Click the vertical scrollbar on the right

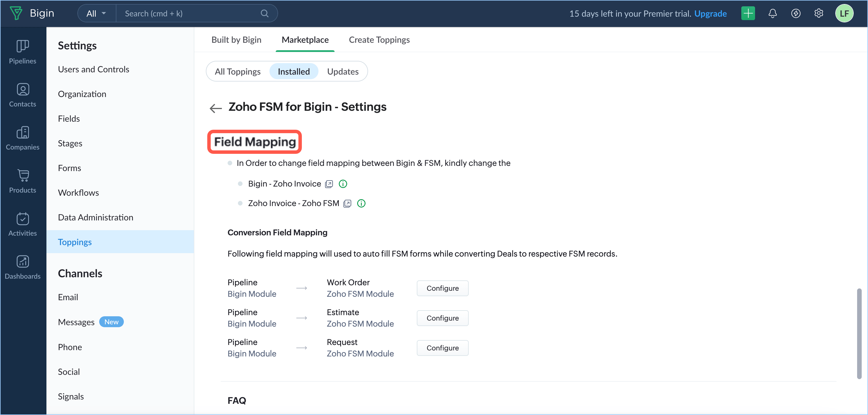(x=859, y=333)
